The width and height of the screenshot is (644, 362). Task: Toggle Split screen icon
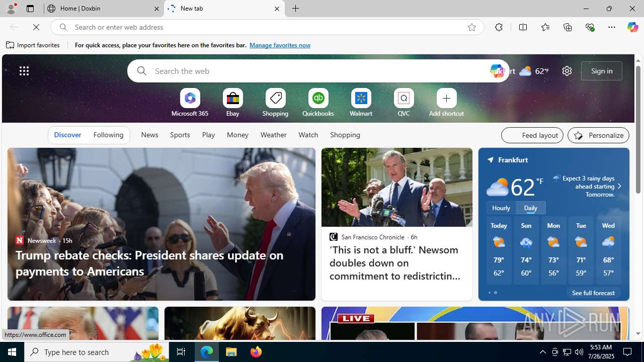click(x=523, y=27)
